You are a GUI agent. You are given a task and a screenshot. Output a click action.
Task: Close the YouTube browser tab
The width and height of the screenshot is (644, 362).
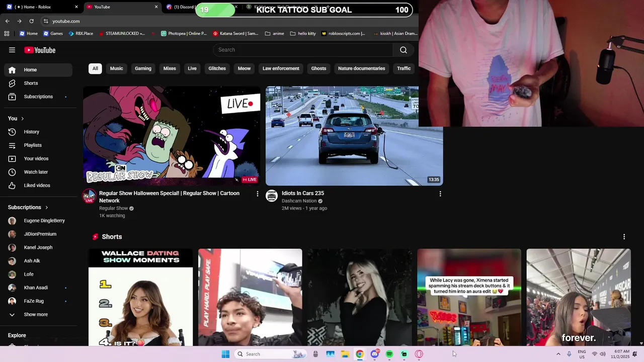156,7
